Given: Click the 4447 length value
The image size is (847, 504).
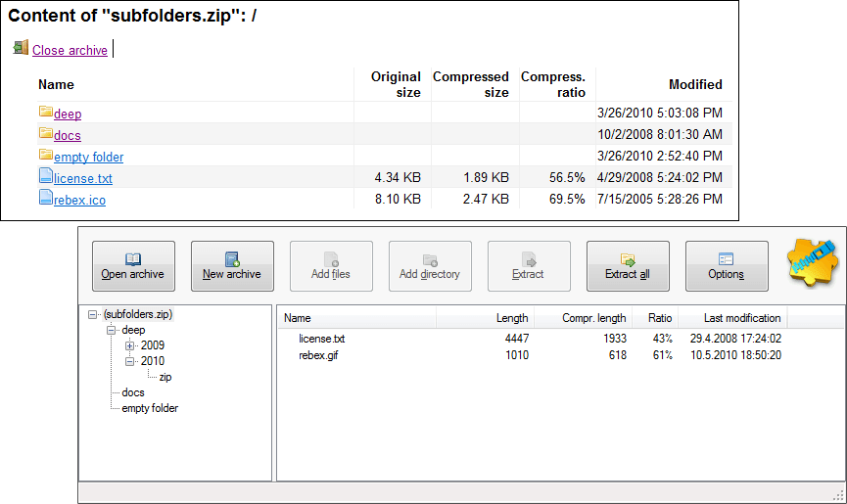Looking at the screenshot, I should (x=517, y=339).
